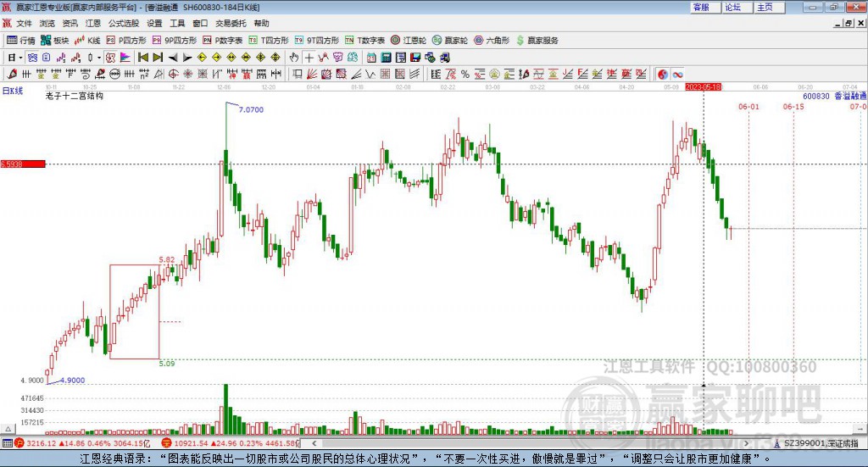Open the 工具 menu

177,23
